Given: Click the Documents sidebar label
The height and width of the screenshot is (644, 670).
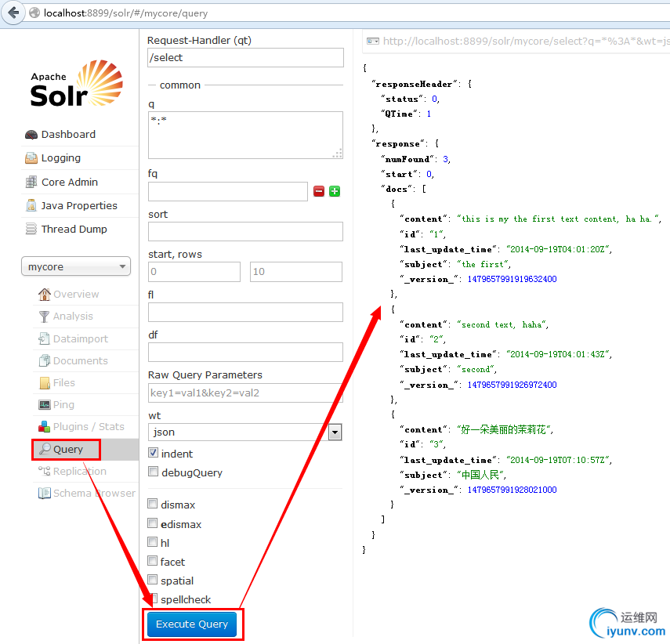Looking at the screenshot, I should click(81, 360).
